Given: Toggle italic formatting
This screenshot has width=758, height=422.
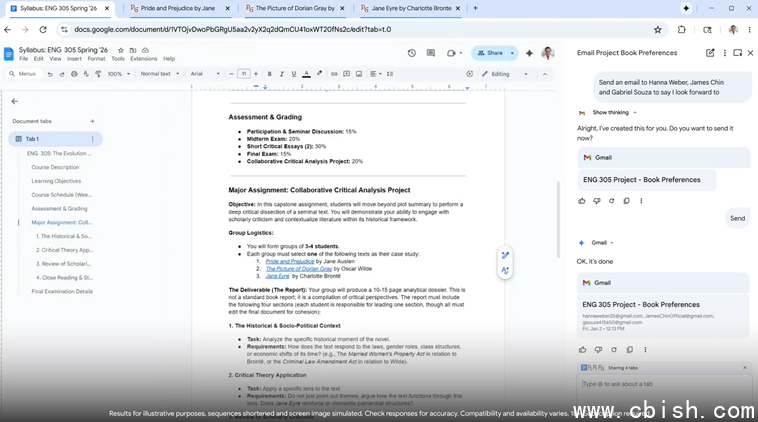Looking at the screenshot, I should [282, 74].
